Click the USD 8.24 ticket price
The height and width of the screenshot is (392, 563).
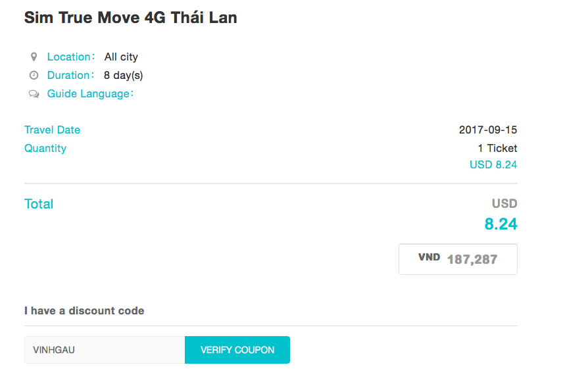[x=493, y=164]
